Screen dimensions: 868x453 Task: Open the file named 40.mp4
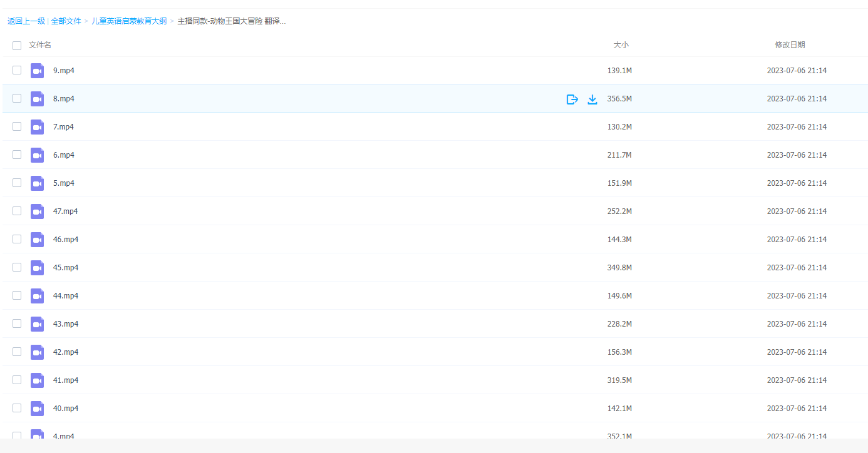[66, 409]
